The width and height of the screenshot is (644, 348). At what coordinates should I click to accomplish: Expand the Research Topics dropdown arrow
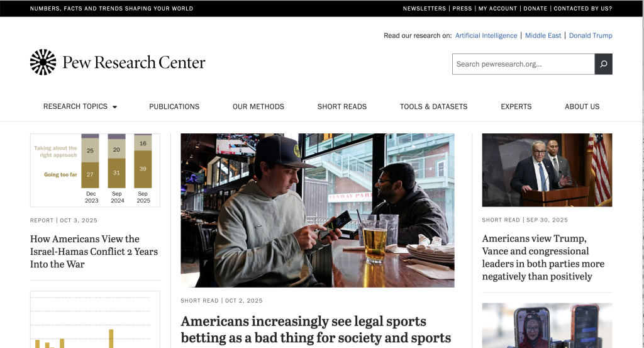(x=115, y=107)
